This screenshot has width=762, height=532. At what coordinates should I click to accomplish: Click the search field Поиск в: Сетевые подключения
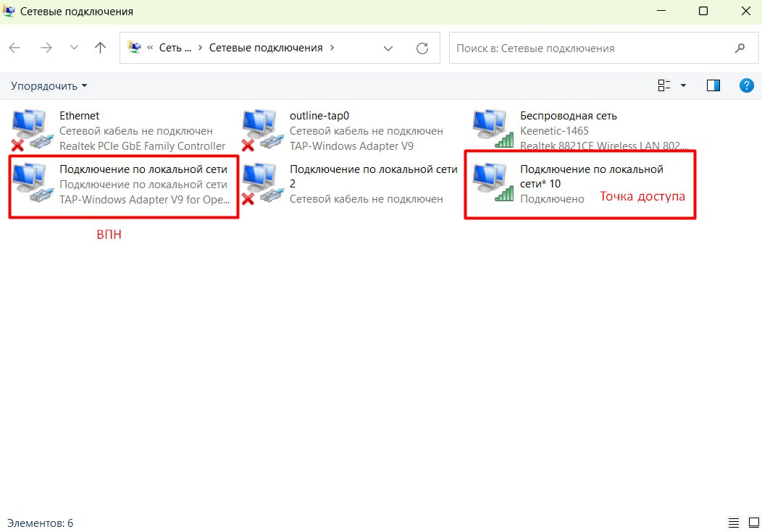[x=590, y=48]
